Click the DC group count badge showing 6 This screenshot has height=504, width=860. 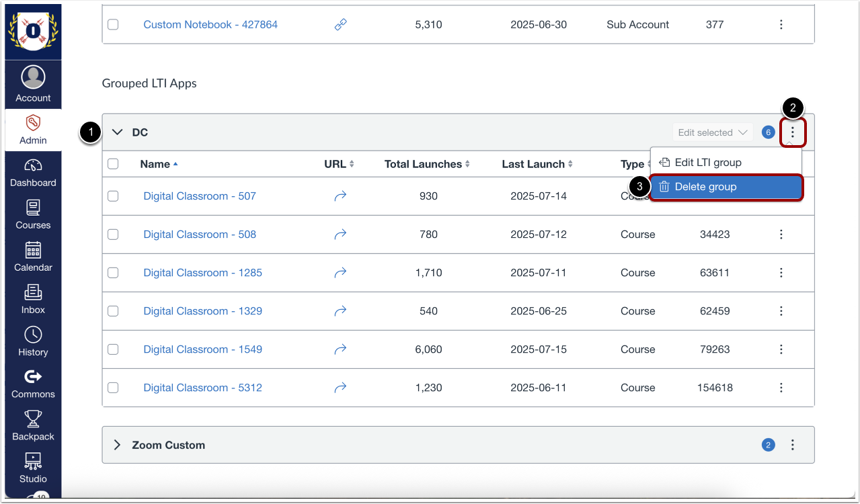pos(768,132)
